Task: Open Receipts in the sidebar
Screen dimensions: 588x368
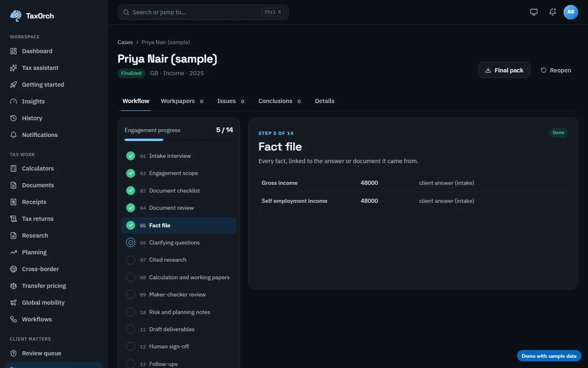Action: pos(53,202)
